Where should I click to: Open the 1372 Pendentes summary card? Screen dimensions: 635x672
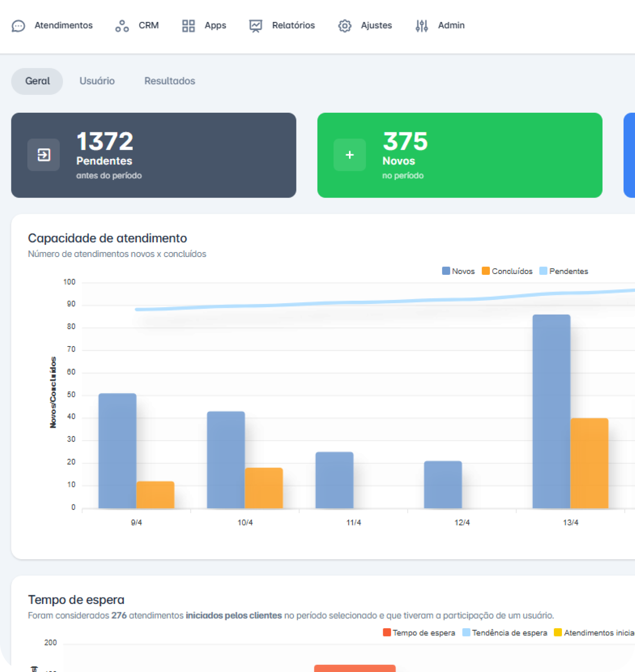click(154, 155)
